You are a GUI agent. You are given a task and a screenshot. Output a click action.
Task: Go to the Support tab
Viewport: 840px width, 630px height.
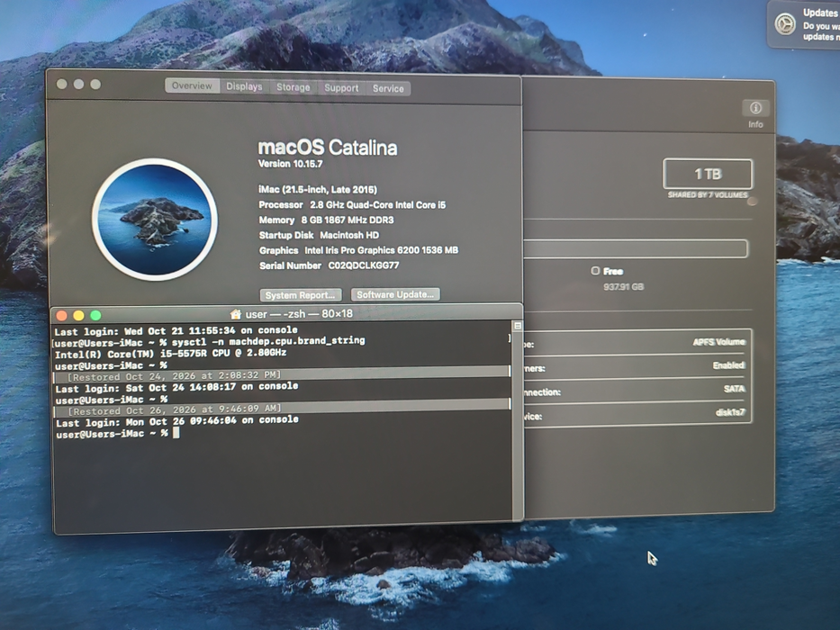[x=341, y=88]
